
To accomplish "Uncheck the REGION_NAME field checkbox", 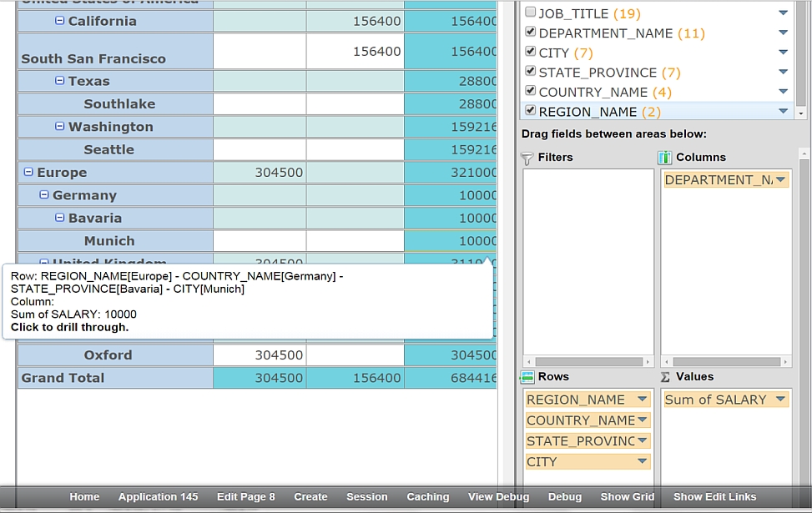I will 530,110.
